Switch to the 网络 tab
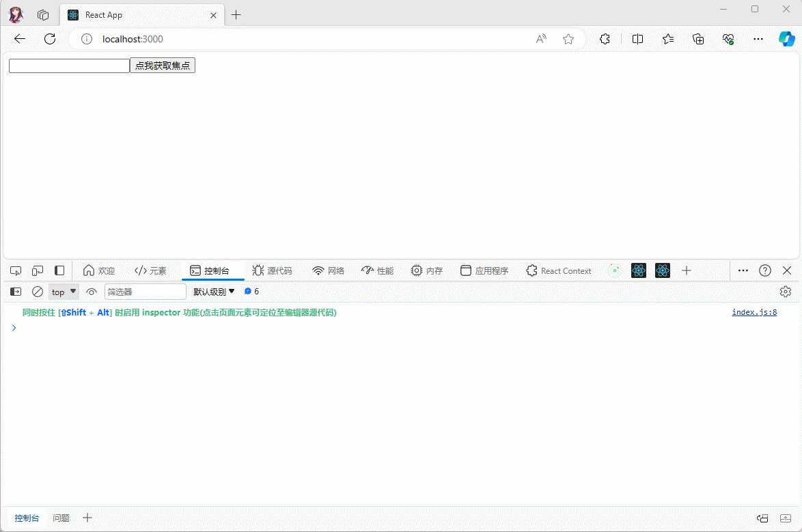The height and width of the screenshot is (532, 802). tap(328, 270)
